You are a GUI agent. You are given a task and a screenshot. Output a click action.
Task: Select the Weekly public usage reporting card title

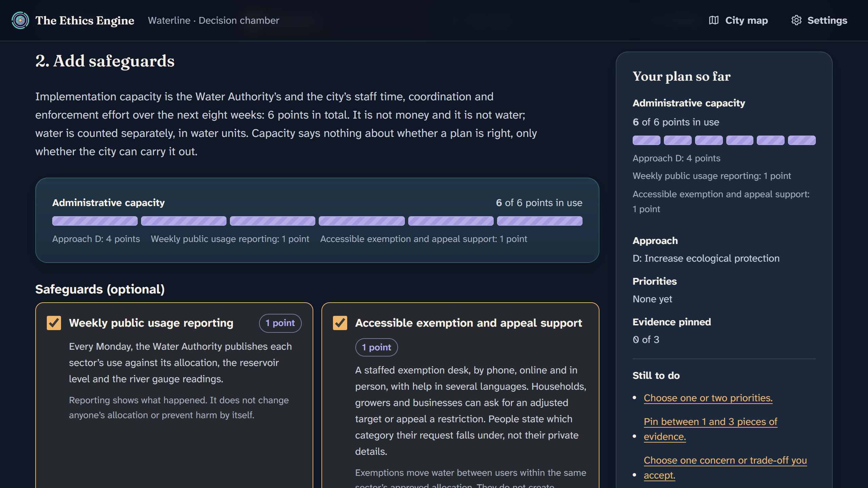coord(151,323)
